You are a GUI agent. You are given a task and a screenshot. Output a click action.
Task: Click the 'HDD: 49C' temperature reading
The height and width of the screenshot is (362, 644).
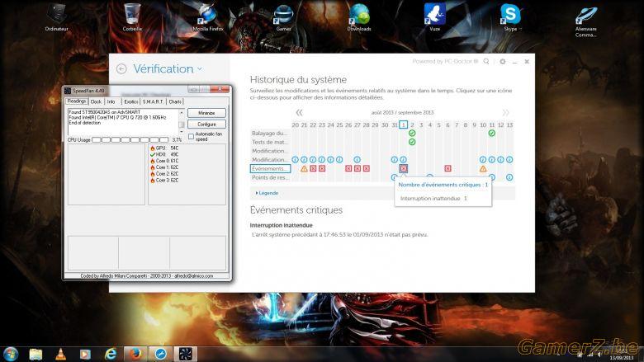(164, 154)
